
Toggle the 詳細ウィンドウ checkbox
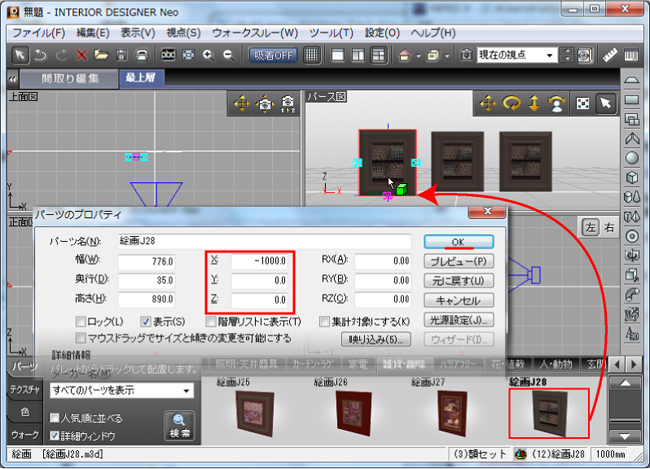(x=55, y=436)
